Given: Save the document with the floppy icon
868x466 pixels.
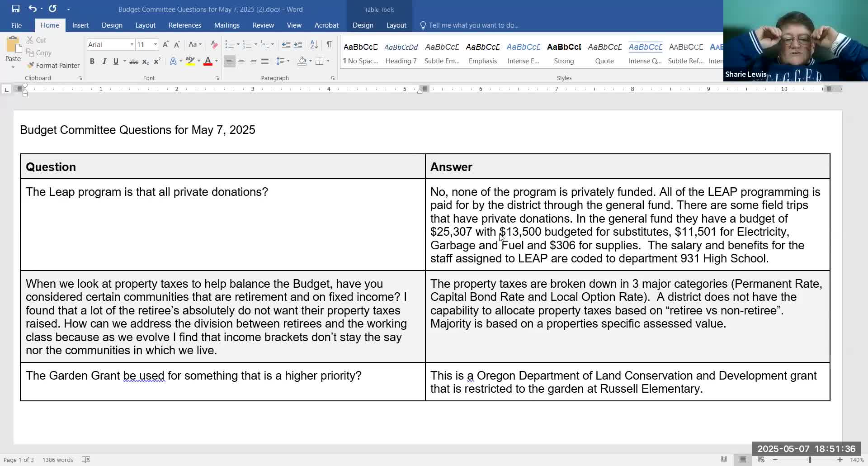Looking at the screenshot, I should coord(16,9).
